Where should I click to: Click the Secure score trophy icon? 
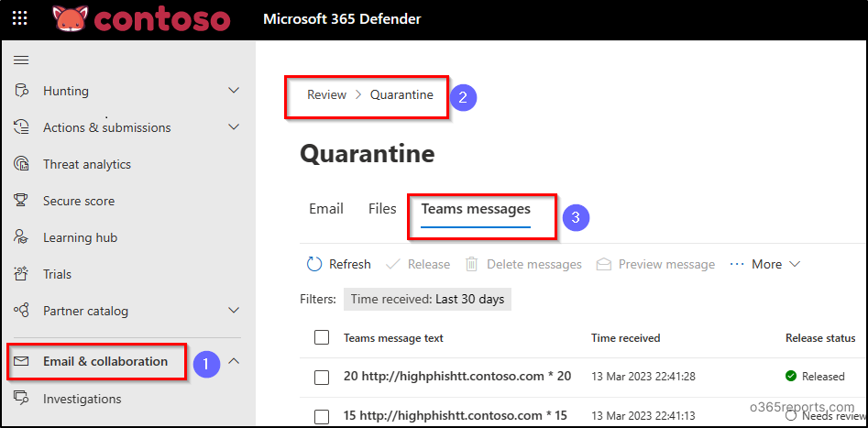tap(21, 201)
